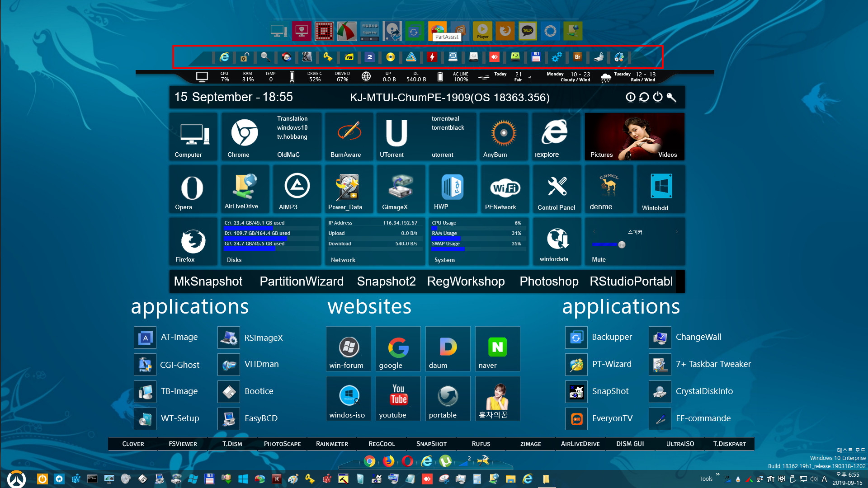Viewport: 868px width, 488px height.
Task: Open Internet Explorer icon in second dock row
Action: click(224, 57)
